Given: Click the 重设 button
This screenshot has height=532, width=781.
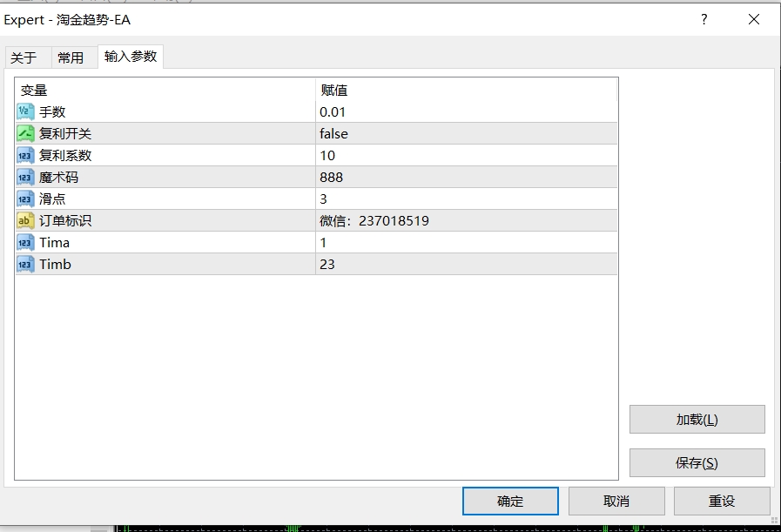Looking at the screenshot, I should 722,501.
